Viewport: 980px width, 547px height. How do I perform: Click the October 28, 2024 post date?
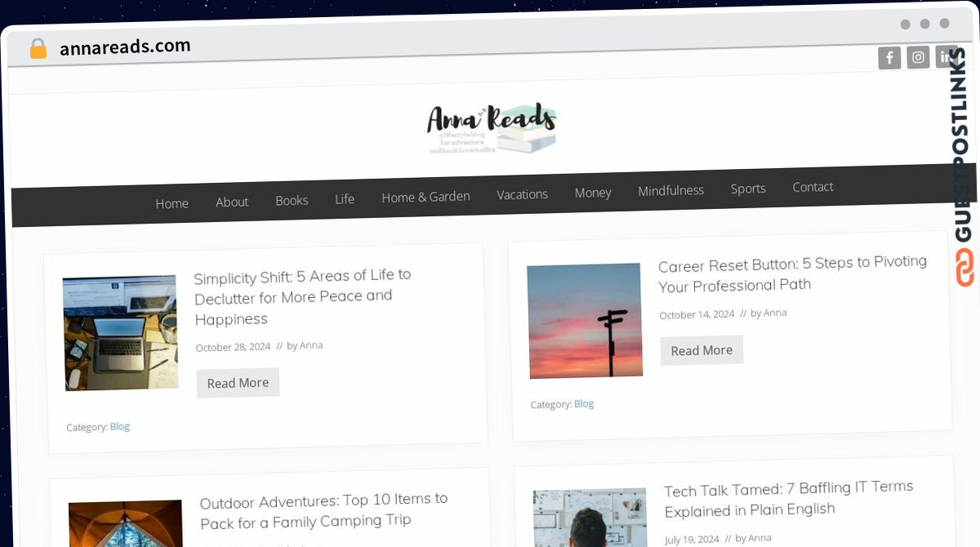[233, 347]
